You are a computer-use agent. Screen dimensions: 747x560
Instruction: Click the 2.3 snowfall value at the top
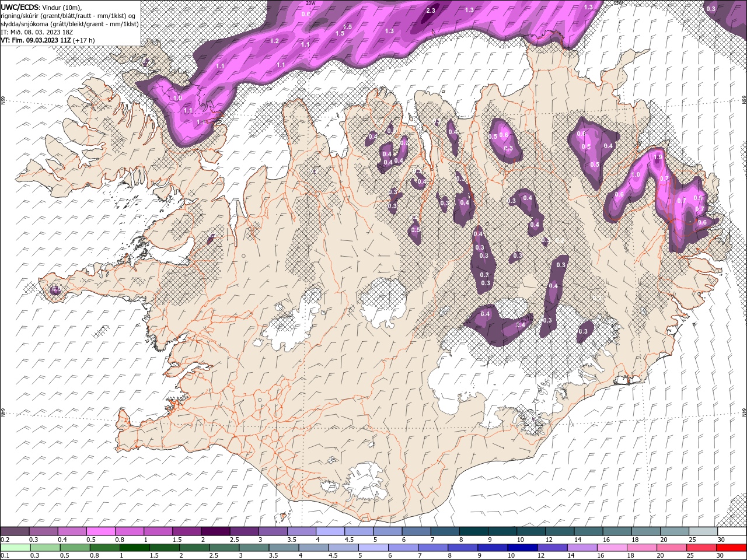[x=431, y=10]
